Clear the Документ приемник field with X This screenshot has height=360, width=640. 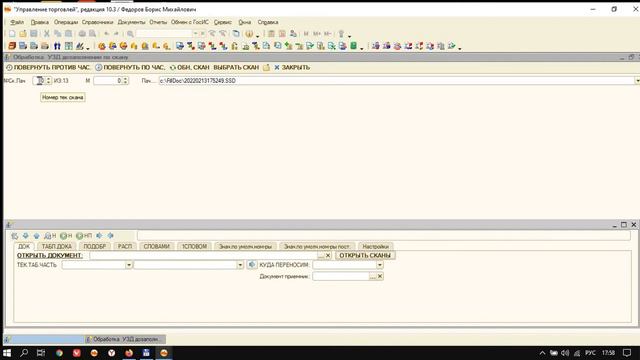380,276
